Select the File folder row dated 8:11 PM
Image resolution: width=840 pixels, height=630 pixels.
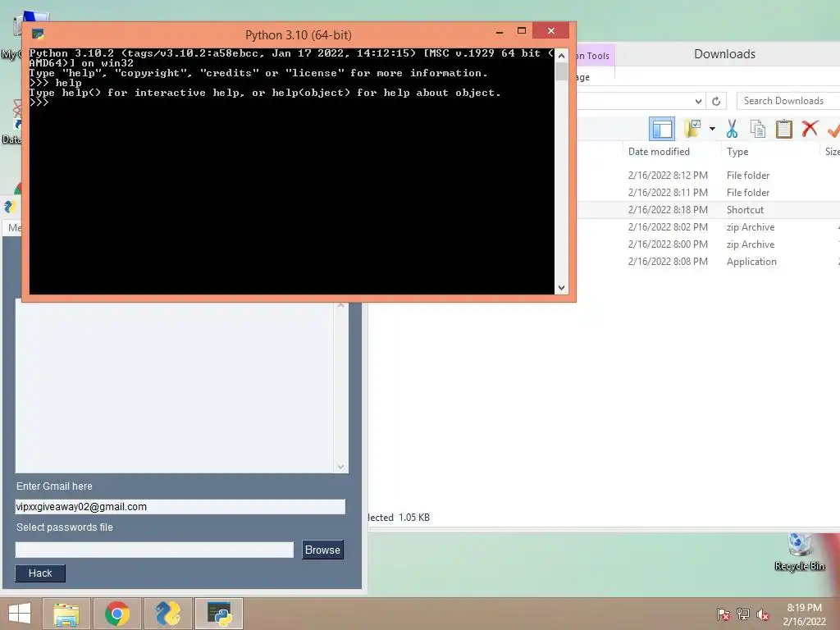[x=708, y=192]
